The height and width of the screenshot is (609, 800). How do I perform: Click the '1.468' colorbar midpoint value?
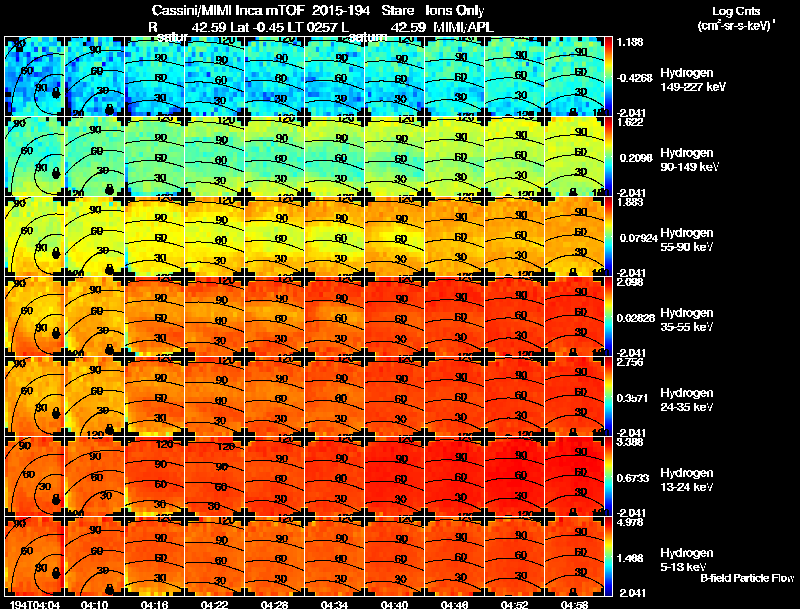point(630,559)
